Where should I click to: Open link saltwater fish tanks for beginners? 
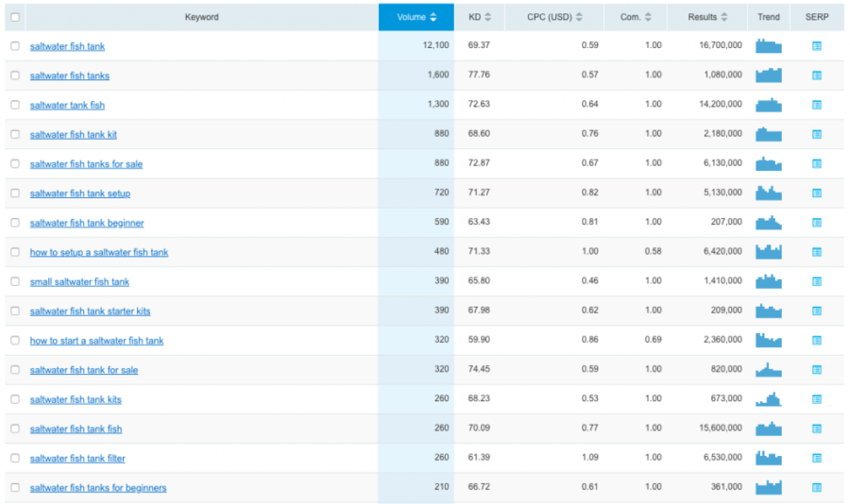pyautogui.click(x=98, y=488)
